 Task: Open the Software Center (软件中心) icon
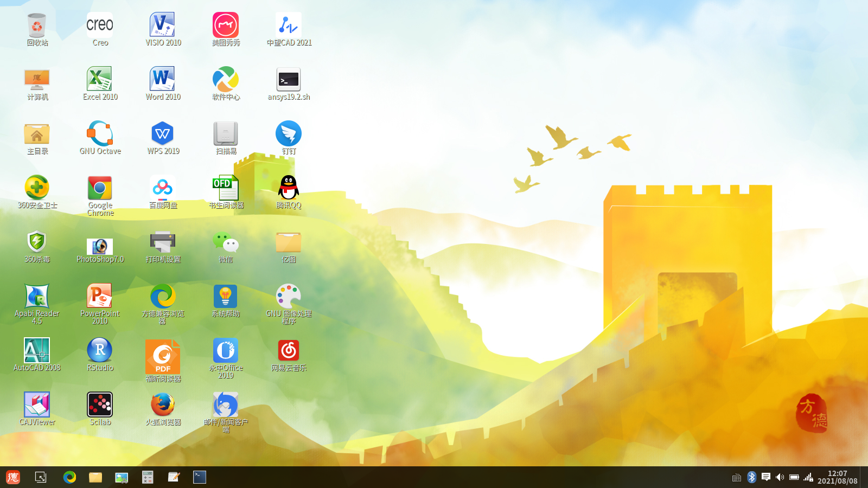point(226,80)
